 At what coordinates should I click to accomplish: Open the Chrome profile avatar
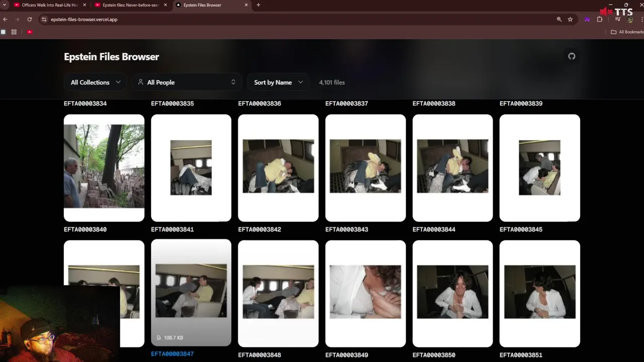(x=630, y=20)
